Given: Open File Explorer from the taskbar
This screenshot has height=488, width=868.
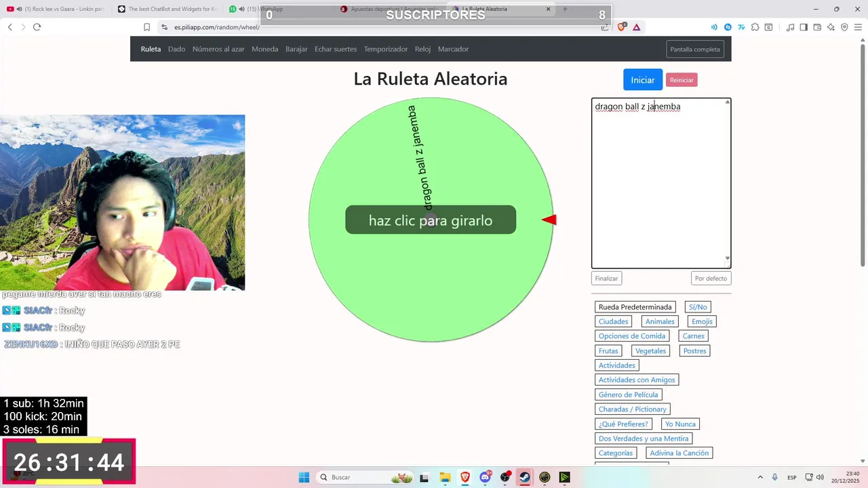Looking at the screenshot, I should point(445,477).
